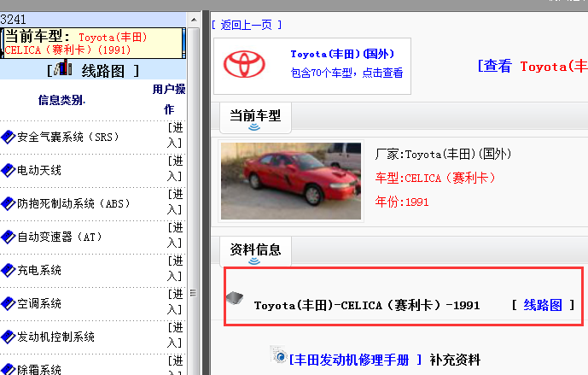The width and height of the screenshot is (588, 375).
Task: Open the blue 线路图 link in 资料信息
Action: click(x=543, y=305)
